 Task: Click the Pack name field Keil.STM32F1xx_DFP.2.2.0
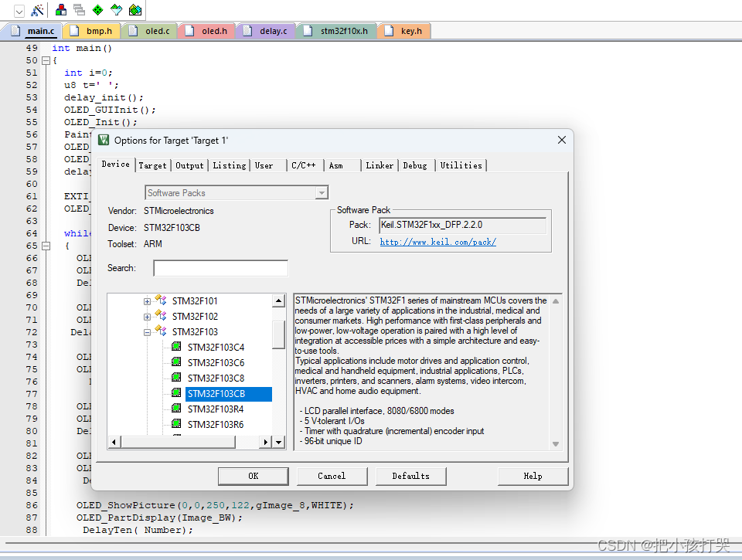[462, 225]
